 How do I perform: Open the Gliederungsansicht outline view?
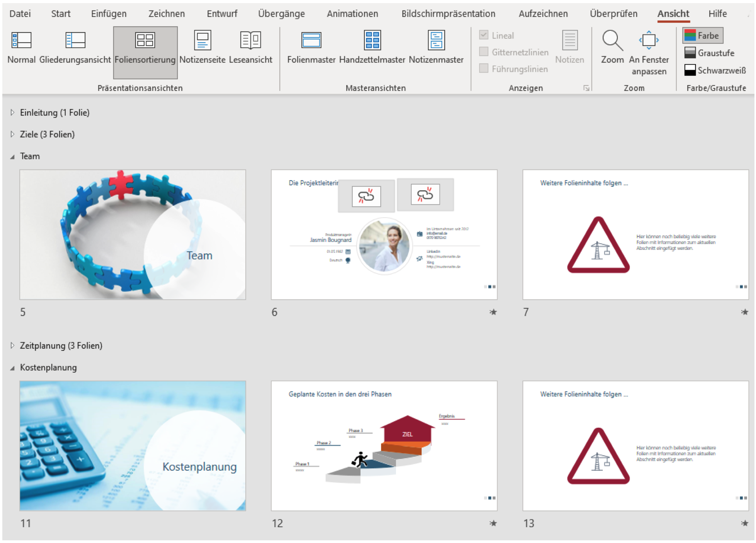75,40
